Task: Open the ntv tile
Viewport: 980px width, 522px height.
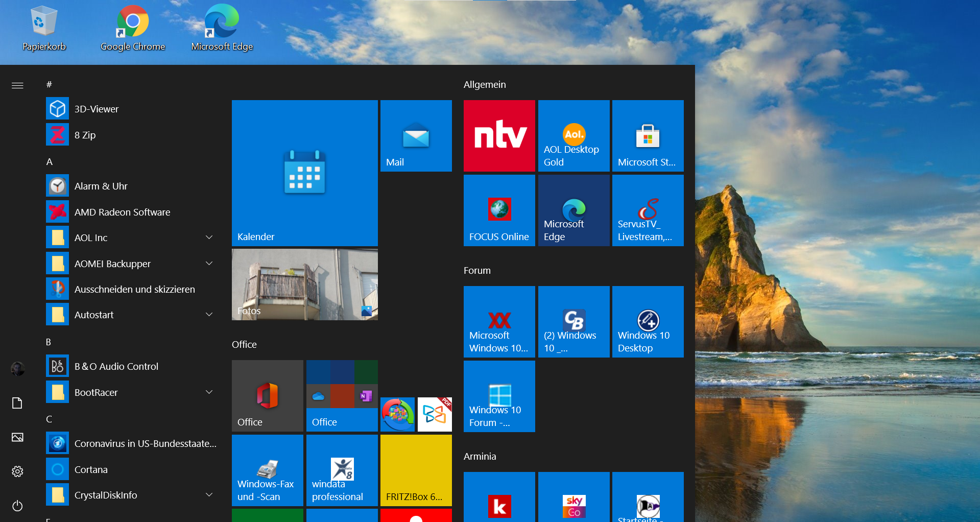Action: pos(499,136)
